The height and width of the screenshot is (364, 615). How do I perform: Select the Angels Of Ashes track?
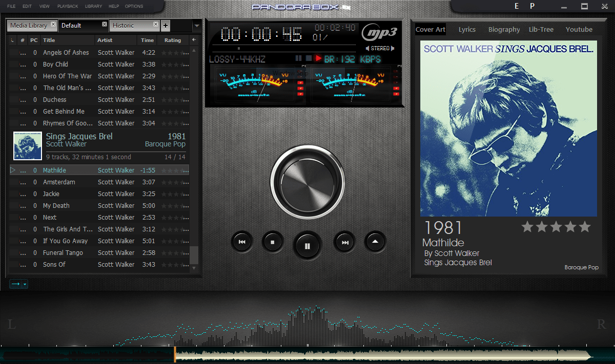coord(99,53)
